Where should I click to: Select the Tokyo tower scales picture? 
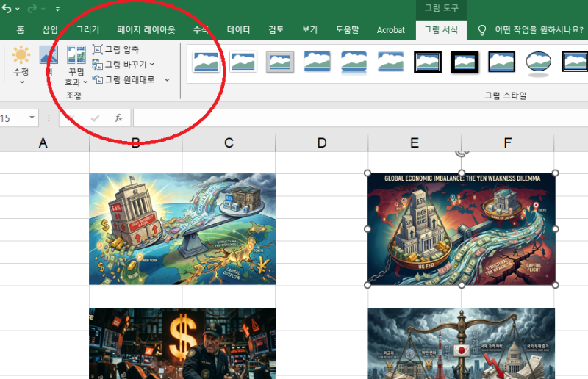(x=462, y=344)
